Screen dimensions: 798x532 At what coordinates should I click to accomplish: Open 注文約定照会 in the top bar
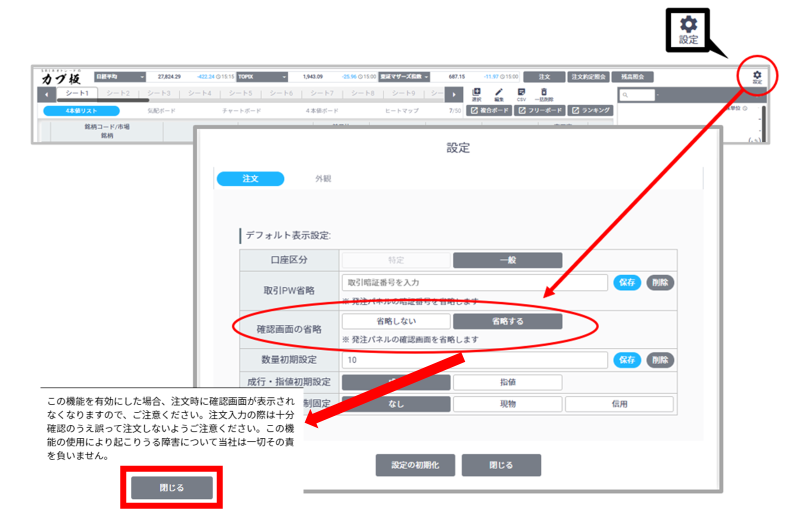(x=588, y=76)
